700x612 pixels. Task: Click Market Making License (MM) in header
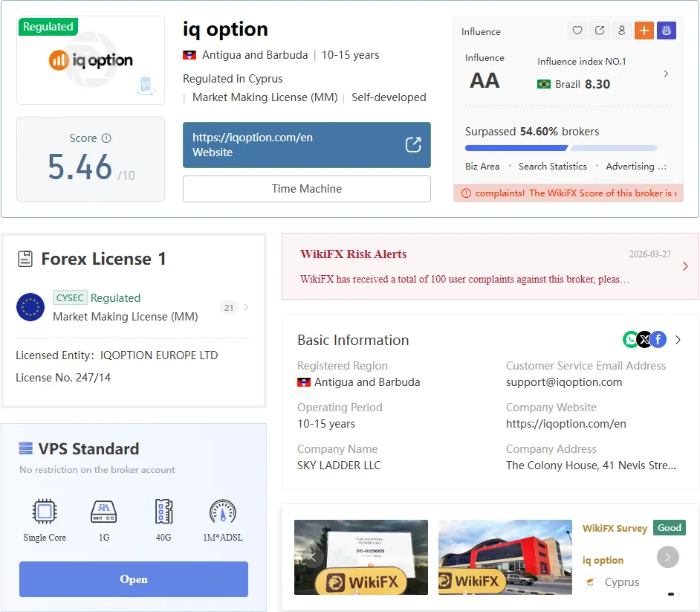[x=265, y=97]
